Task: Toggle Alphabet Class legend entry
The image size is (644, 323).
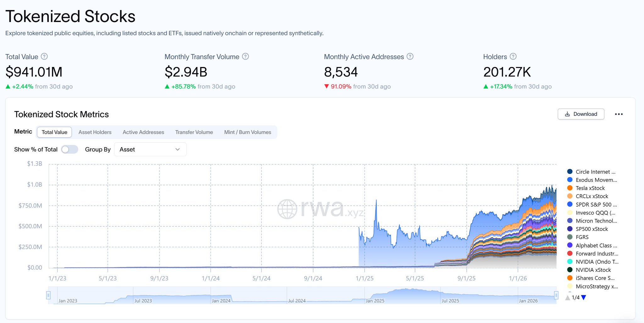Action: coord(592,245)
